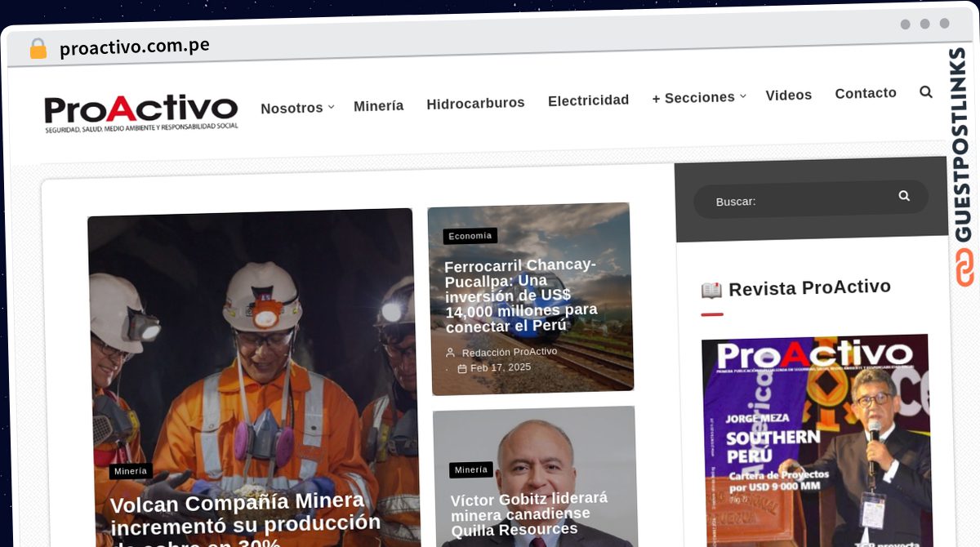Click the Redacción ProActivo author link
This screenshot has height=547, width=980.
pos(510,352)
